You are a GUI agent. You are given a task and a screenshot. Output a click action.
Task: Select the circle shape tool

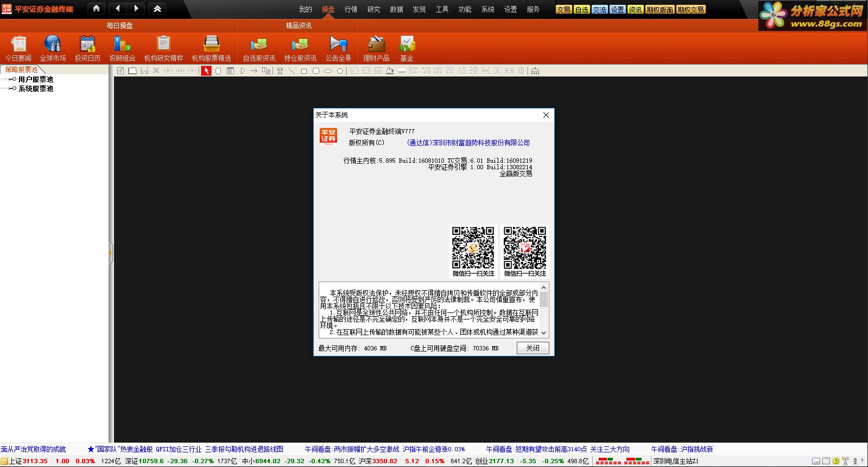340,71
